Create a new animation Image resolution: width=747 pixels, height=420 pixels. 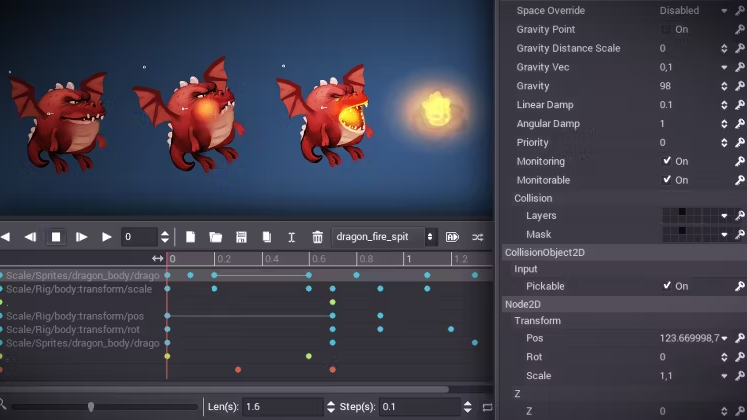190,237
